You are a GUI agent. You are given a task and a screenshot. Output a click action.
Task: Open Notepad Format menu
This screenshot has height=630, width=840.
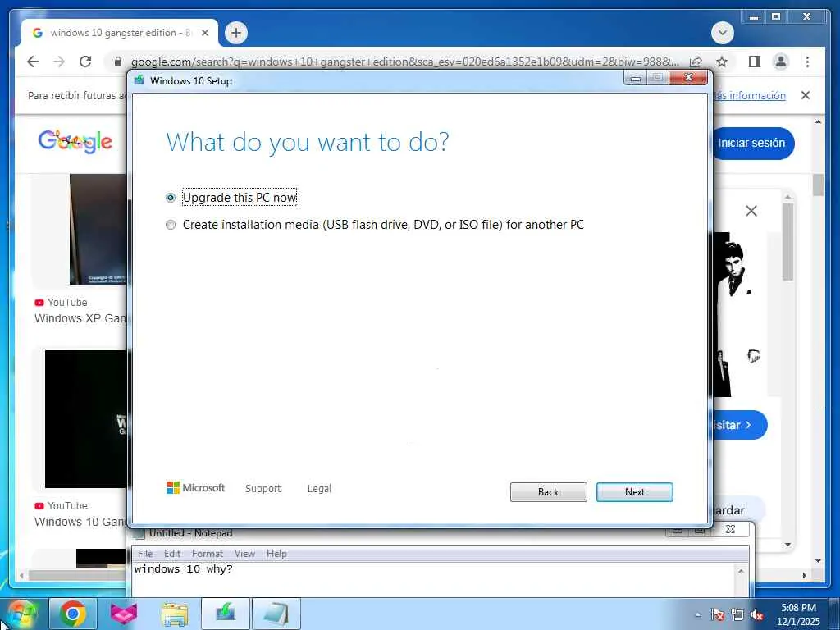pos(208,554)
